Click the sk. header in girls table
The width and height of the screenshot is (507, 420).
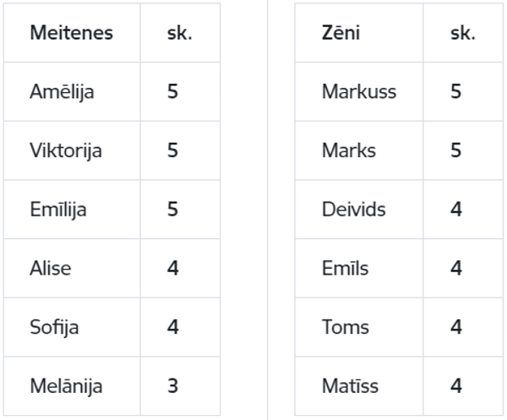(179, 33)
